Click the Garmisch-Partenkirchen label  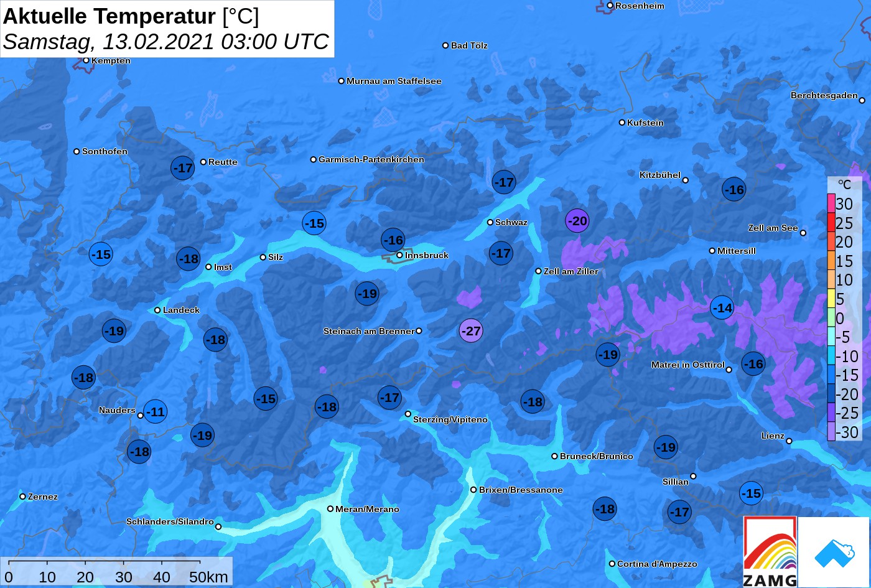pos(371,159)
